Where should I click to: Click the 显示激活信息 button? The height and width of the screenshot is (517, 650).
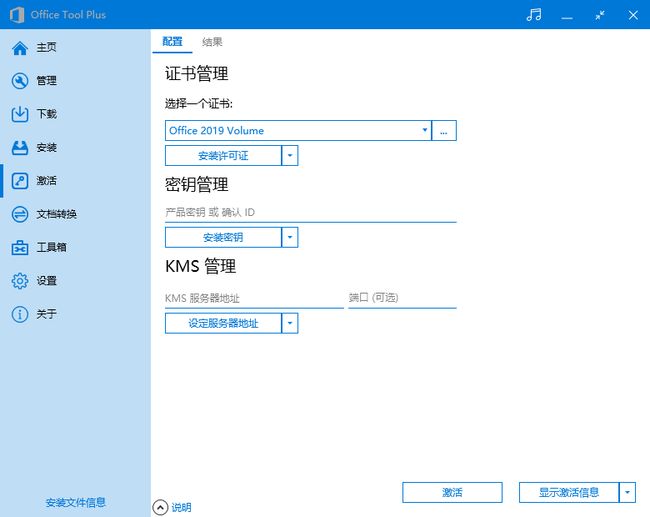click(x=569, y=492)
